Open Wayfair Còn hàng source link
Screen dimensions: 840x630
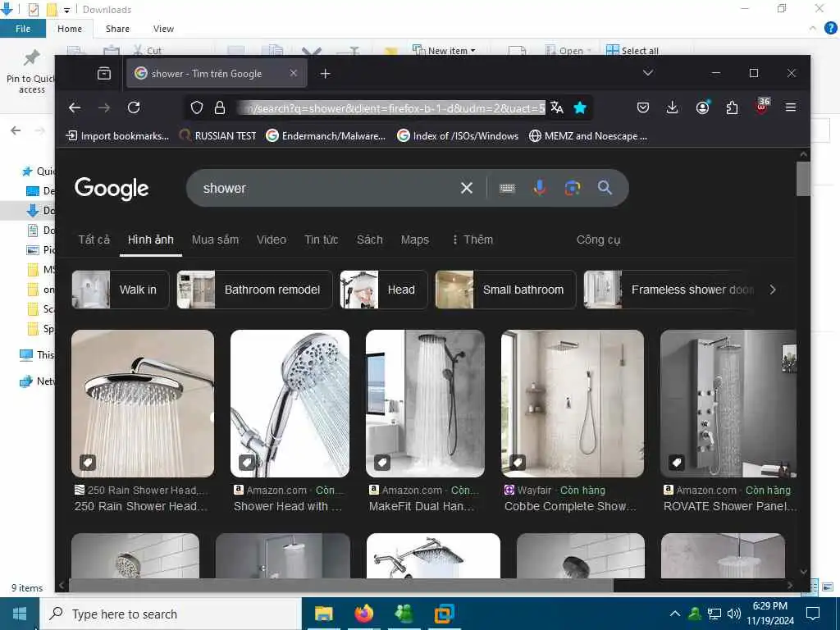click(555, 491)
